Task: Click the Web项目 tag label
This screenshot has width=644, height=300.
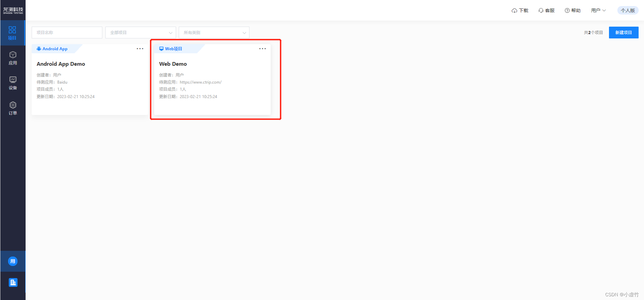Action: coord(173,49)
